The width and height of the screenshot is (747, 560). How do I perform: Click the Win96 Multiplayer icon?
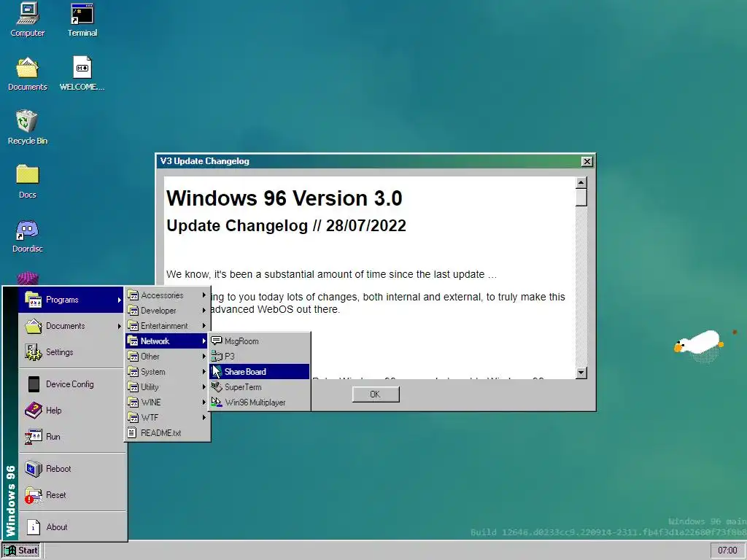pos(216,402)
